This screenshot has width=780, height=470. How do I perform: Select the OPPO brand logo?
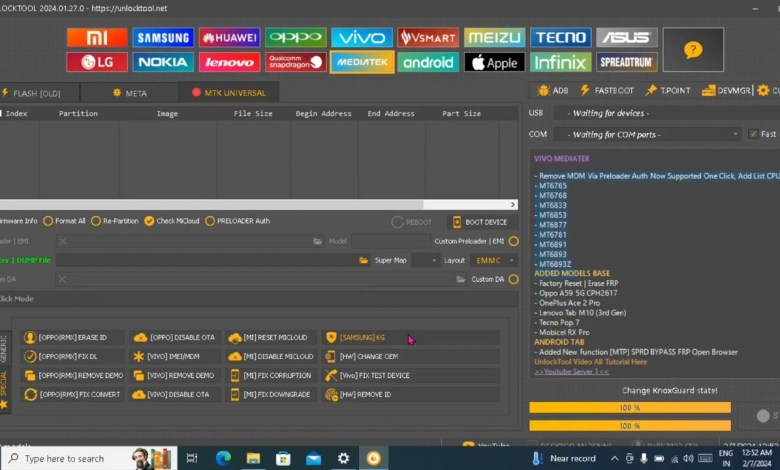pos(295,37)
